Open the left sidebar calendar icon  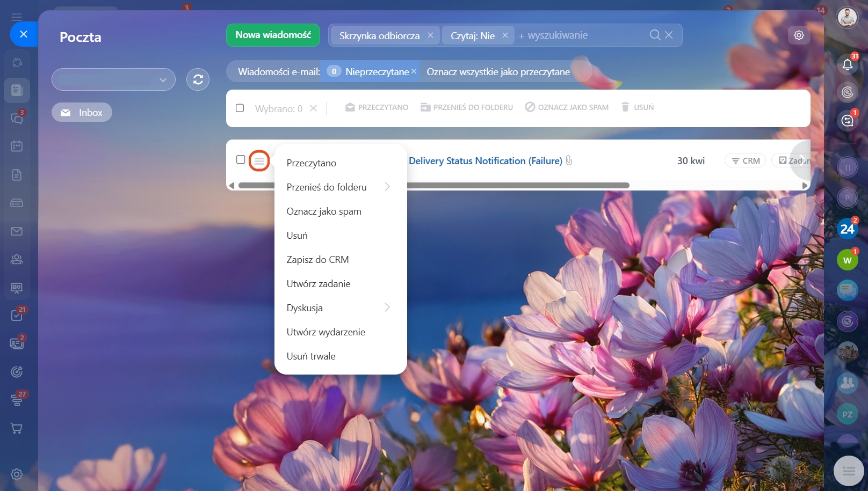[17, 146]
